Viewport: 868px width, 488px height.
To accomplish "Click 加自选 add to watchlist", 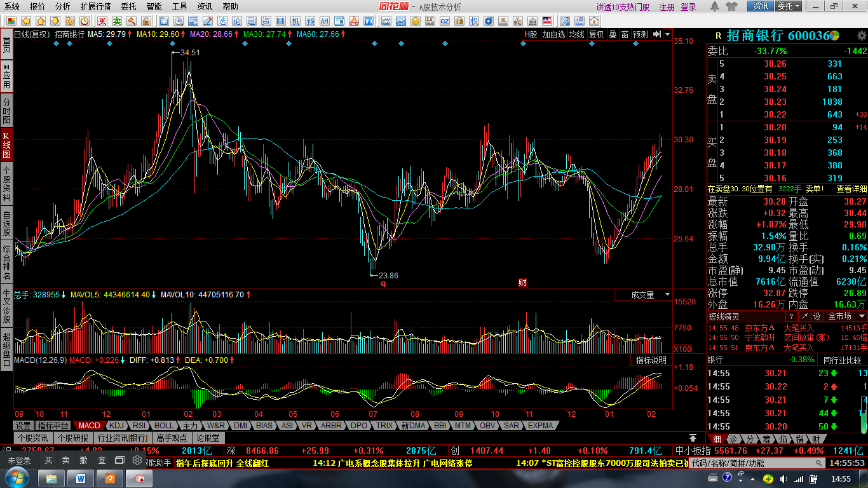I will (x=553, y=35).
